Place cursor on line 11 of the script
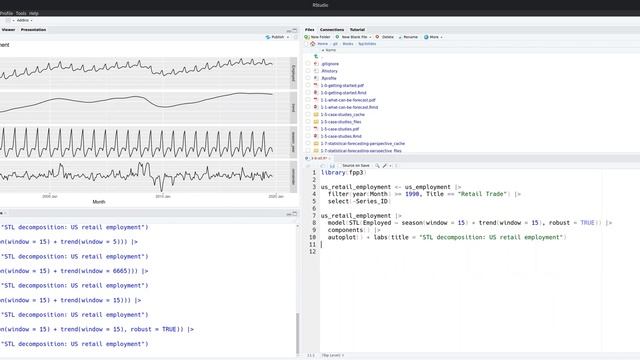This screenshot has height=360, width=640. point(480,244)
